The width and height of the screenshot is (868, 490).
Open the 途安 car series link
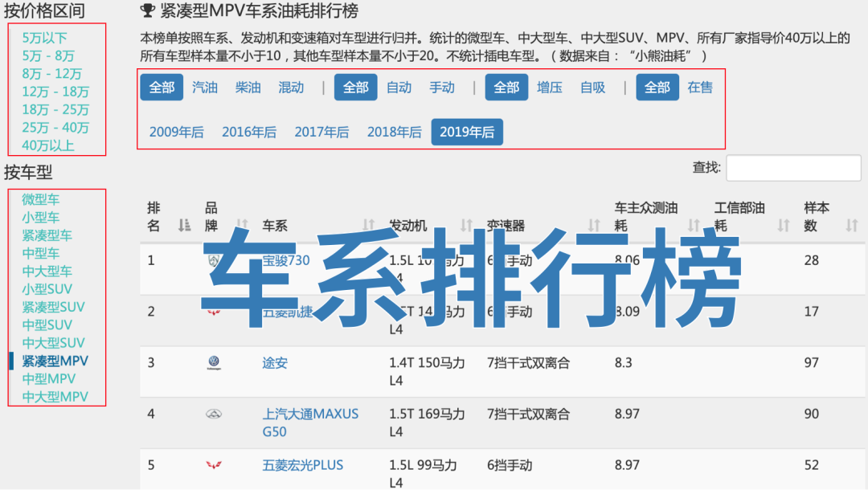[x=275, y=363]
